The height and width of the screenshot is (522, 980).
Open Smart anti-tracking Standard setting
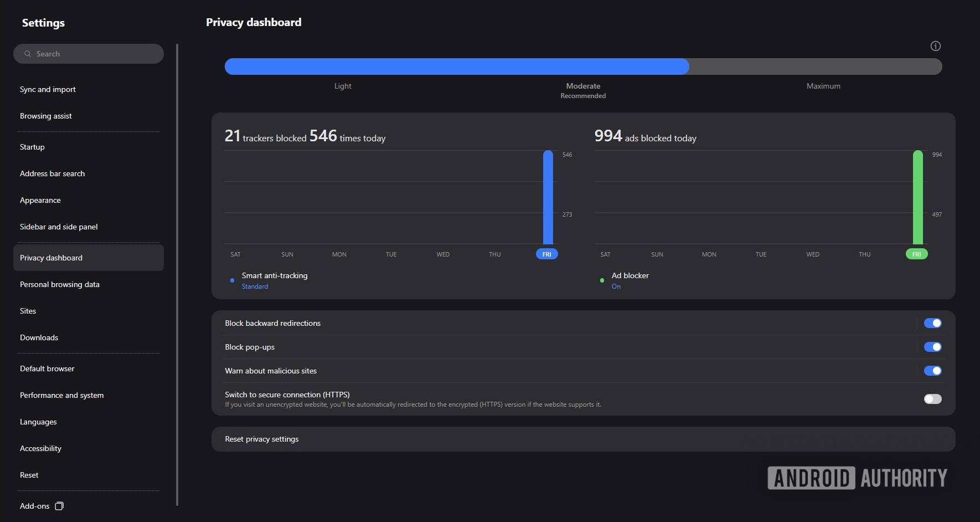tap(255, 286)
